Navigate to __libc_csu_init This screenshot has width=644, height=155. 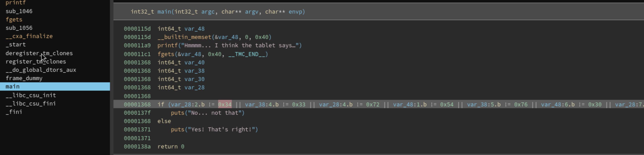point(31,95)
